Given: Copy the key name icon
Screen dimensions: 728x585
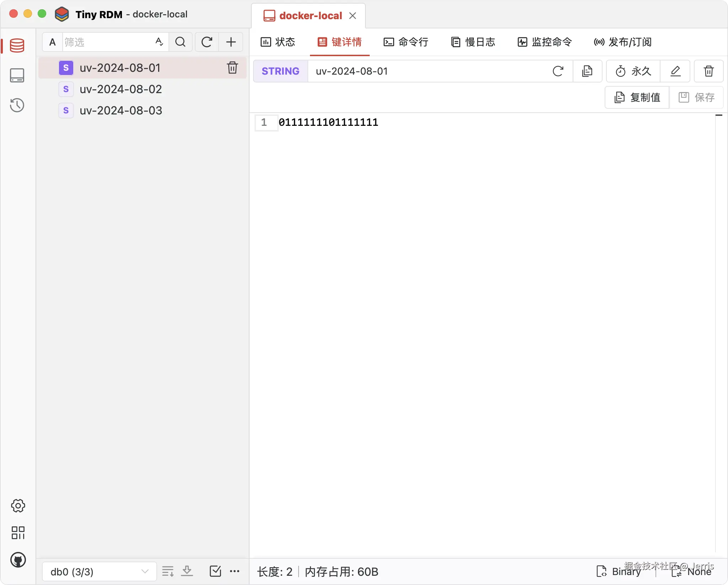Looking at the screenshot, I should click(587, 71).
